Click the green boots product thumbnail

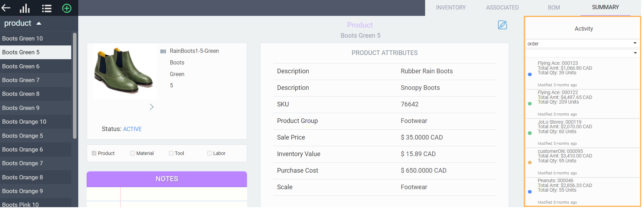pos(124,71)
